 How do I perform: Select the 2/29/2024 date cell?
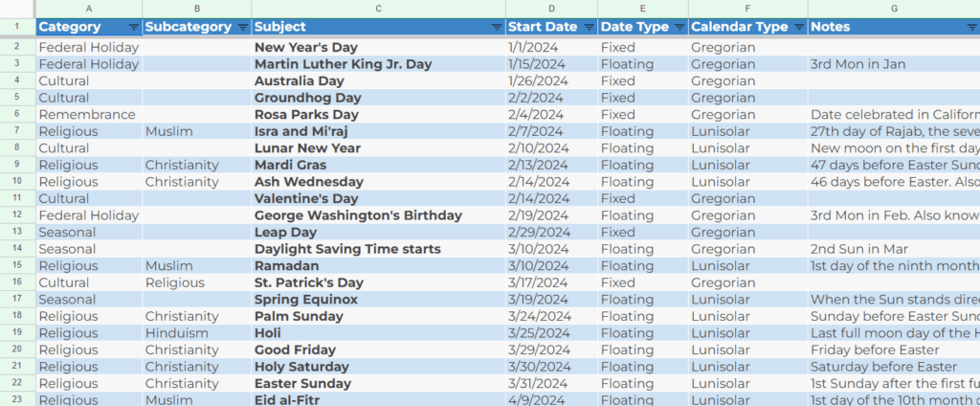click(551, 233)
